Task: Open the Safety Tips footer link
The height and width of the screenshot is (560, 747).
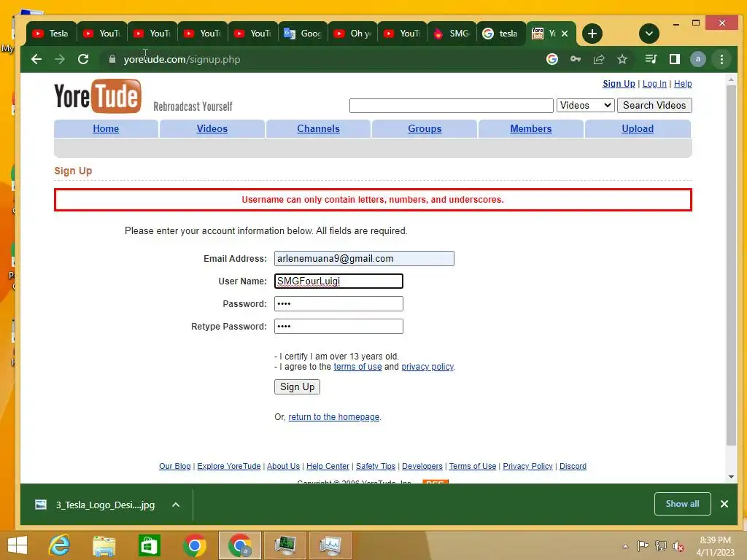Action: coord(376,466)
